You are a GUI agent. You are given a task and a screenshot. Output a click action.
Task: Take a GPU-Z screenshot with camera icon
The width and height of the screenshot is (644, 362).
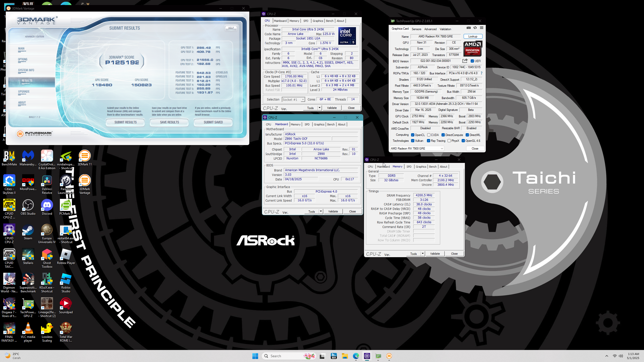(x=468, y=28)
